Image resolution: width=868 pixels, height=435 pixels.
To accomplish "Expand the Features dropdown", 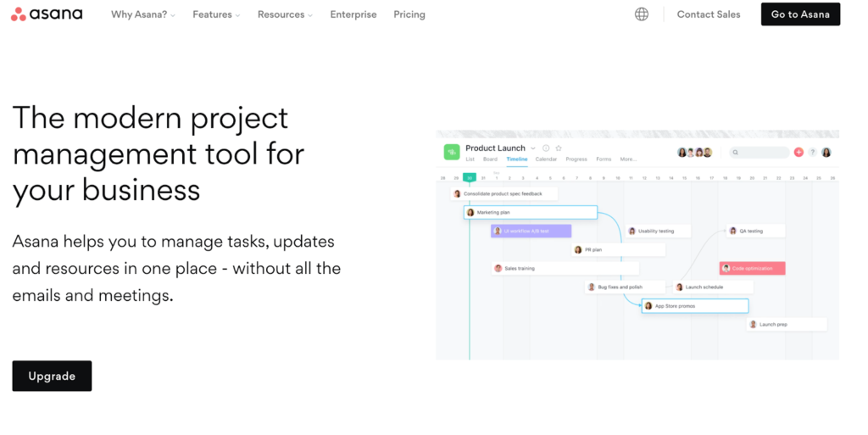I will [216, 14].
